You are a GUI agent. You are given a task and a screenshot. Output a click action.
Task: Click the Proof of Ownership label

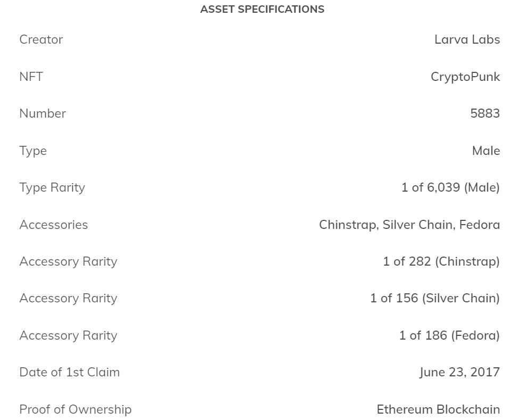click(75, 409)
